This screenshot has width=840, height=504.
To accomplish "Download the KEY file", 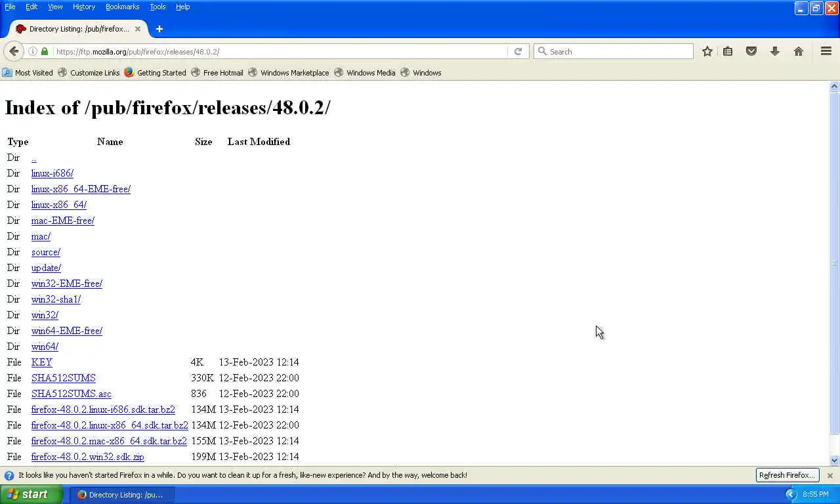I will (41, 362).
